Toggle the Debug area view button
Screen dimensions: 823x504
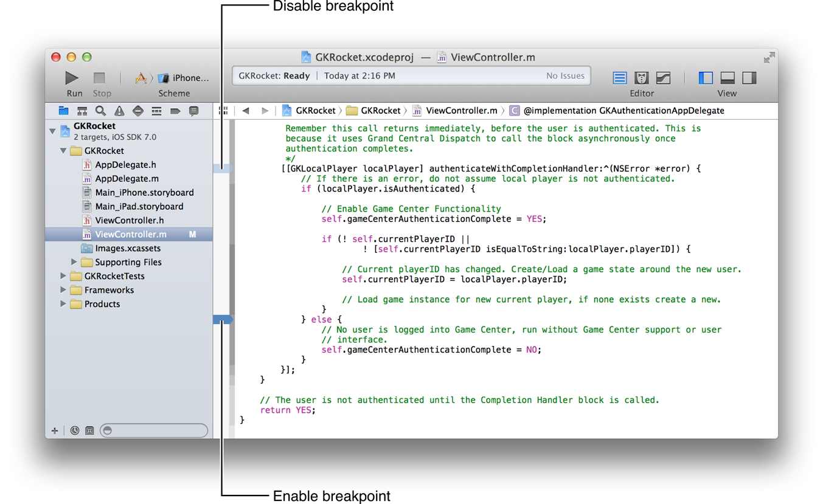[x=728, y=78]
